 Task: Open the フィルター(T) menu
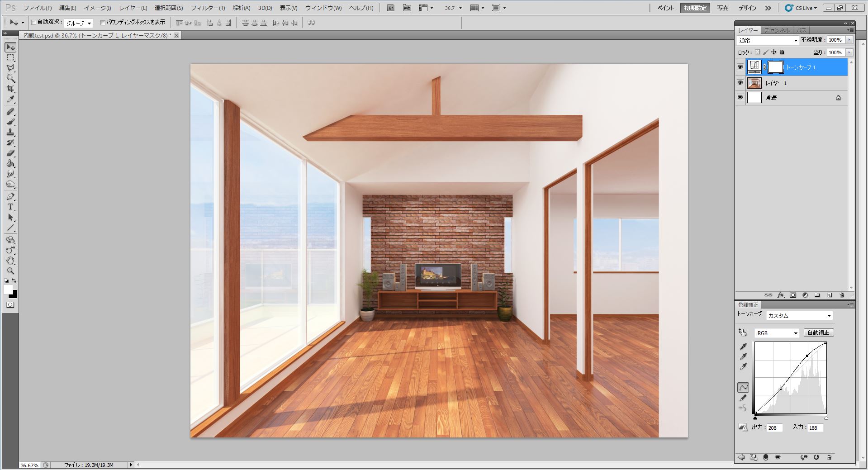tap(208, 8)
